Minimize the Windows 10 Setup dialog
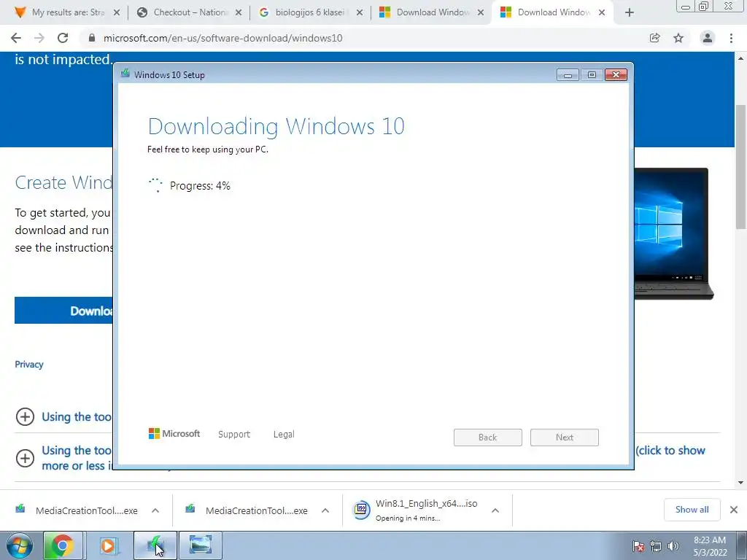This screenshot has width=747, height=560. pyautogui.click(x=568, y=75)
